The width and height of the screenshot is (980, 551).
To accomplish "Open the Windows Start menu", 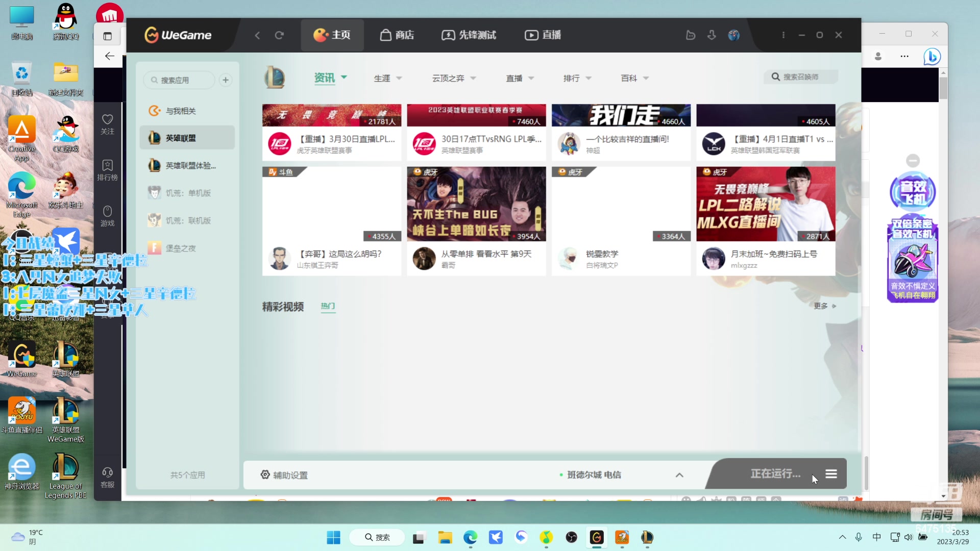I will click(333, 537).
